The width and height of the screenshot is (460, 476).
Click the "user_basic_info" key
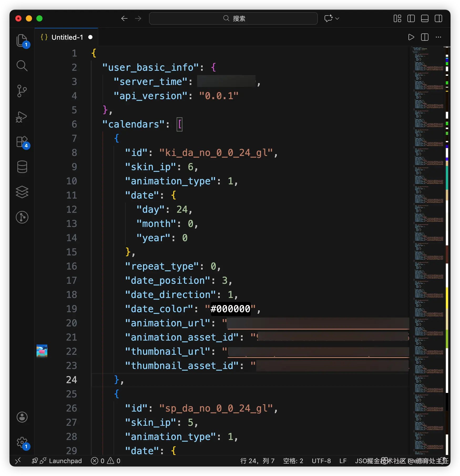point(151,68)
